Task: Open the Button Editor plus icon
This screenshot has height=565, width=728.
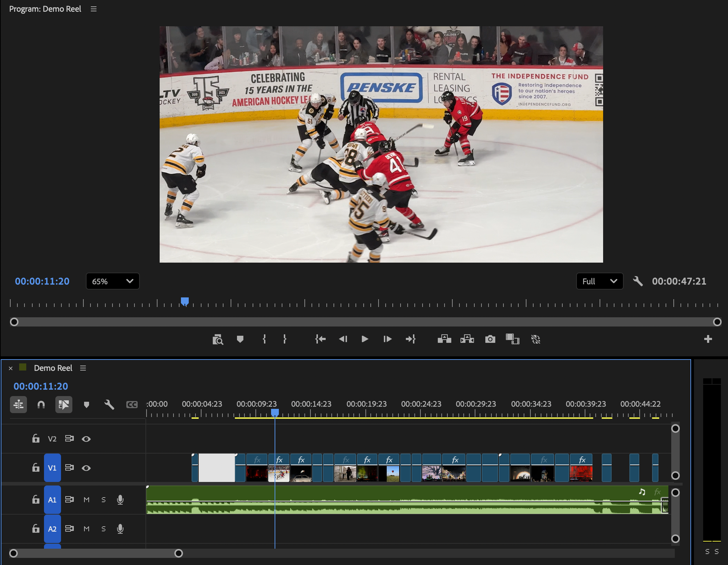Action: [x=708, y=339]
